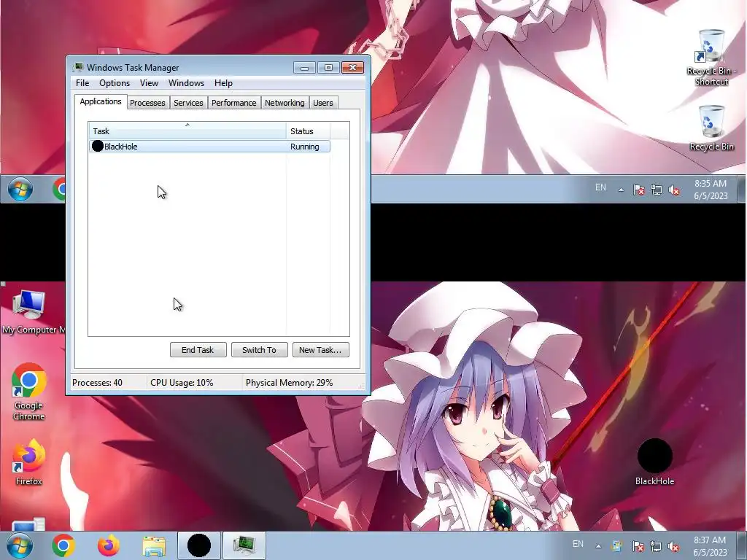Click Processes: 40 in status bar

point(97,382)
